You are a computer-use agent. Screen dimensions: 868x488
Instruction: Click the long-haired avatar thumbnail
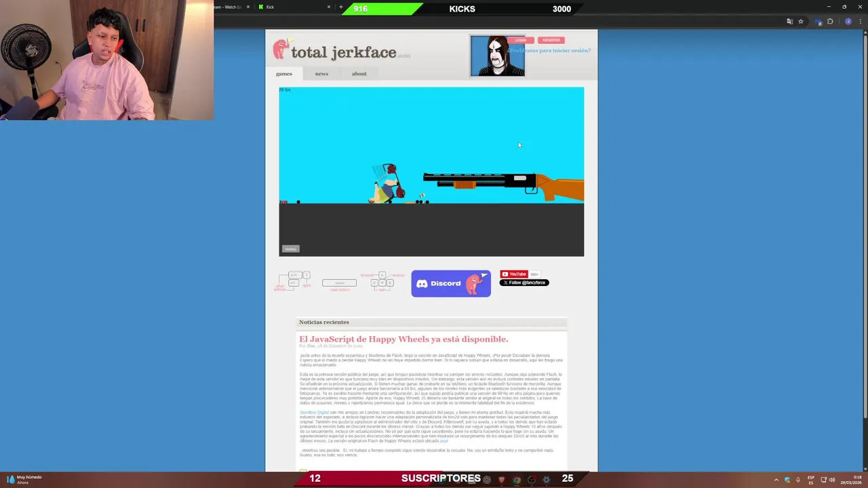coord(497,56)
